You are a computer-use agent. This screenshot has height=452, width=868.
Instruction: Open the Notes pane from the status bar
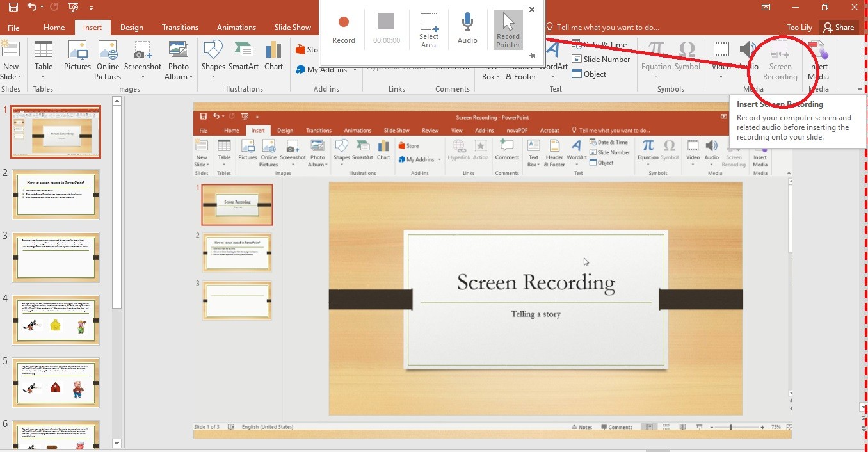click(582, 426)
